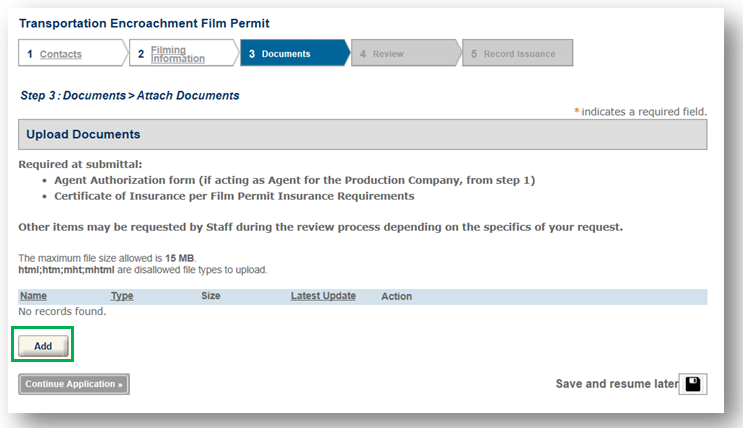This screenshot has height=428, width=743.
Task: Click the Certificate of Insurance requirement text
Action: tap(234, 196)
